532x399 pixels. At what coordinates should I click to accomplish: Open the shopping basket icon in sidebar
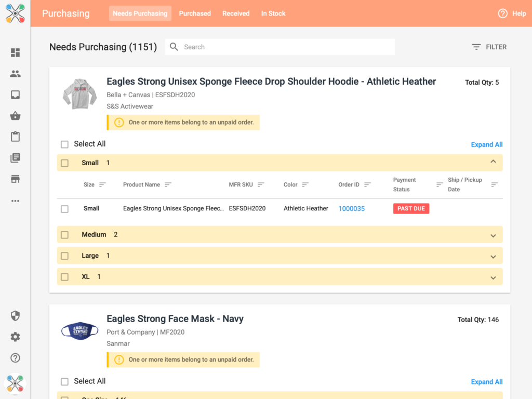coord(15,116)
